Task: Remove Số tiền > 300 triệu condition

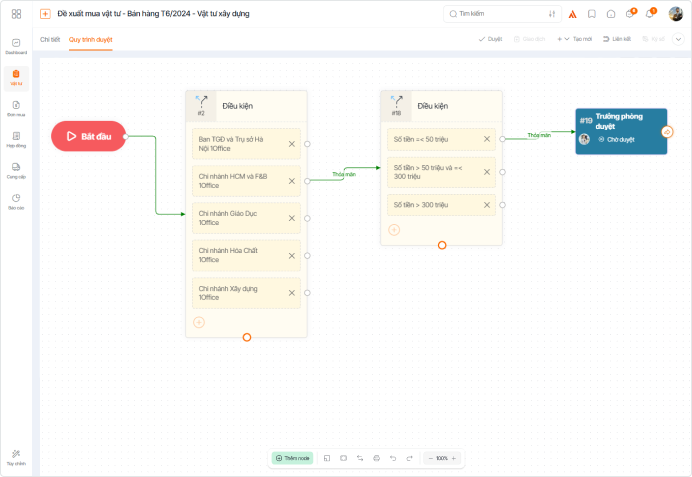Action: point(487,205)
